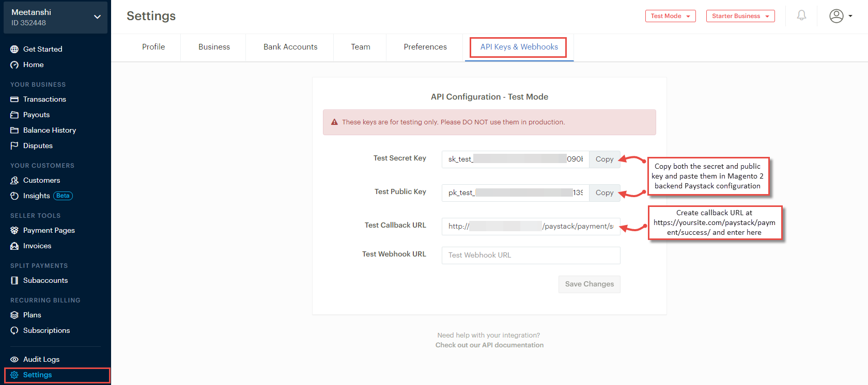The image size is (868, 385).
Task: Click the Insights Beta badge
Action: pos(63,196)
